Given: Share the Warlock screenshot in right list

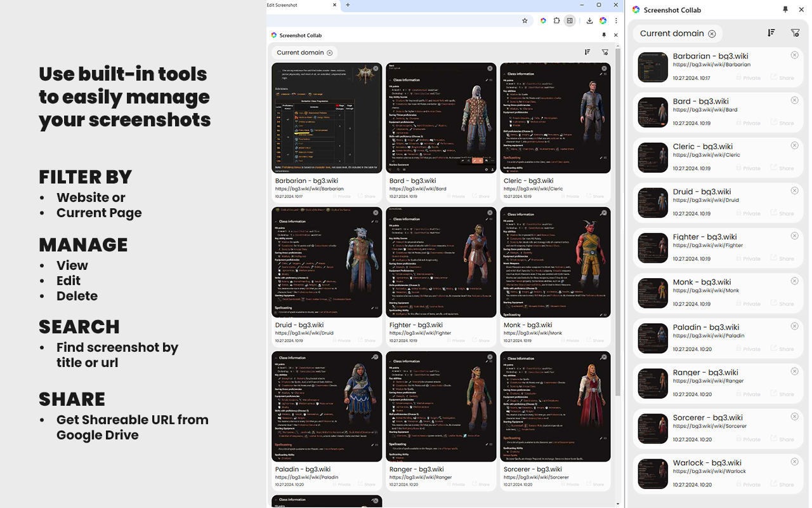Looking at the screenshot, I should pyautogui.click(x=782, y=485).
